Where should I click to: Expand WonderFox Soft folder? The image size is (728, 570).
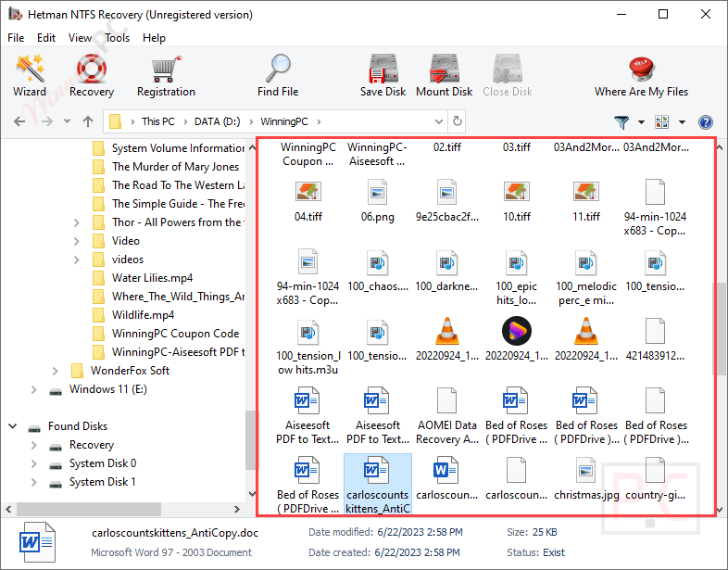[x=55, y=371]
